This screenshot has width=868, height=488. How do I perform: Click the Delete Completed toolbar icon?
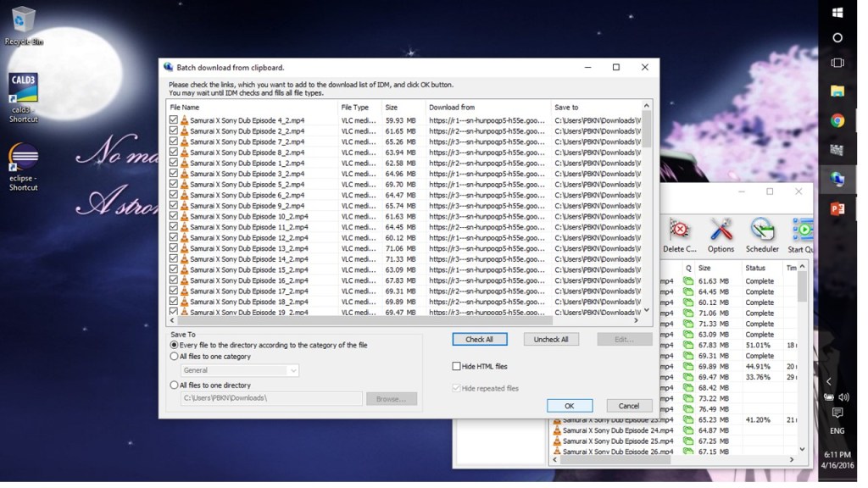click(x=679, y=233)
